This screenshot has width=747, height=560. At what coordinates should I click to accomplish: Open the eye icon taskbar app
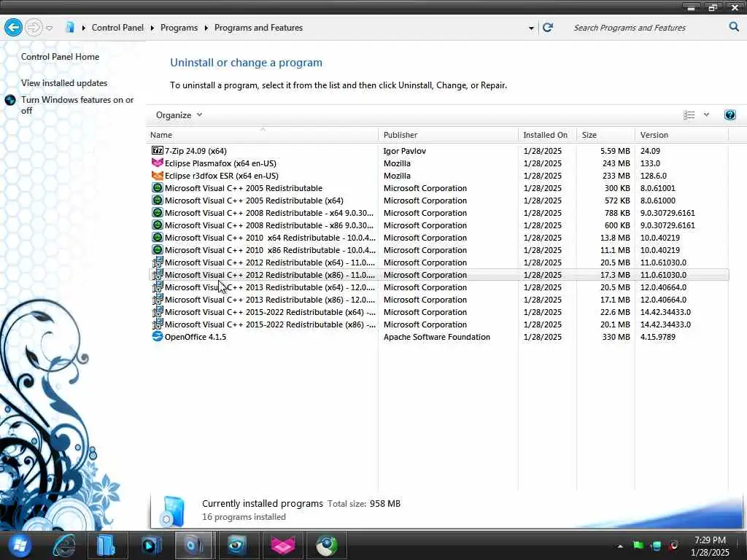237,545
